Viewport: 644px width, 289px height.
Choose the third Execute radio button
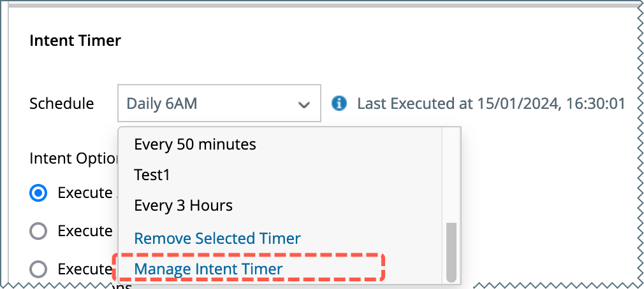point(39,269)
